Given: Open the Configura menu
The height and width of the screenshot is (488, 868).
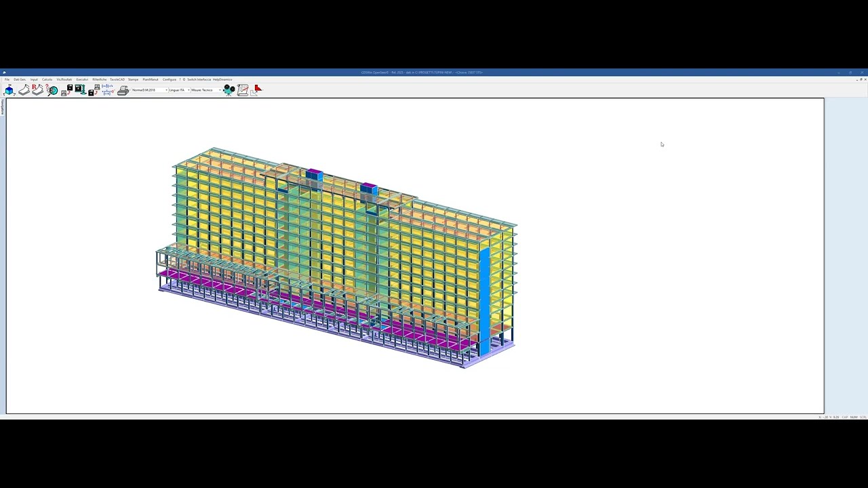Looking at the screenshot, I should pyautogui.click(x=170, y=79).
